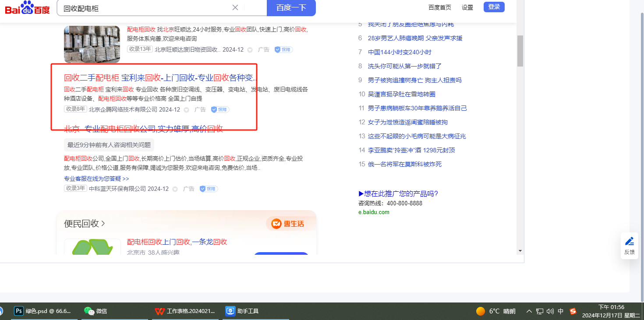
Task: Expand the arrow beside 中科蓝天环保有限公司 2024-12
Action: coord(175,189)
